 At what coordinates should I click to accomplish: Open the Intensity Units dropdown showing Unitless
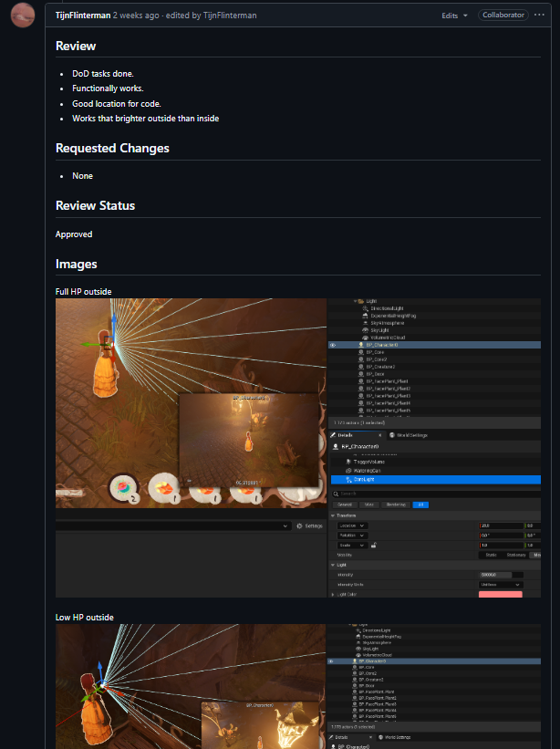[x=502, y=584]
